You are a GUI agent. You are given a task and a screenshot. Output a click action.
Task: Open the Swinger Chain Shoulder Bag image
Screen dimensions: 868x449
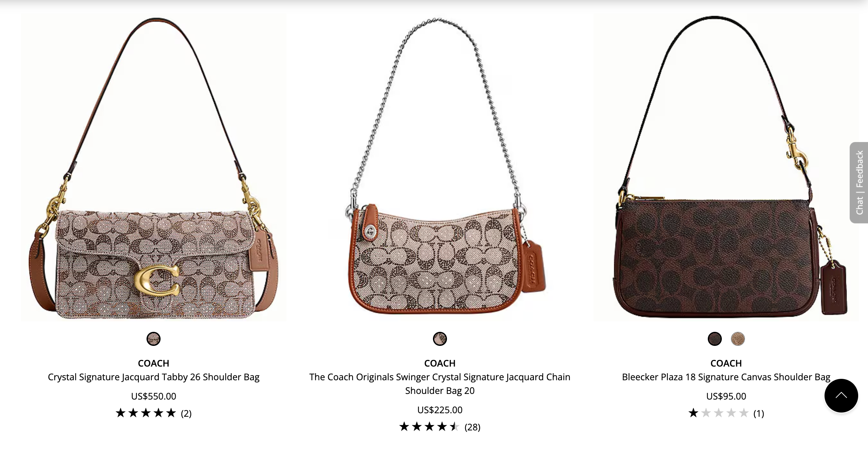[440, 168]
